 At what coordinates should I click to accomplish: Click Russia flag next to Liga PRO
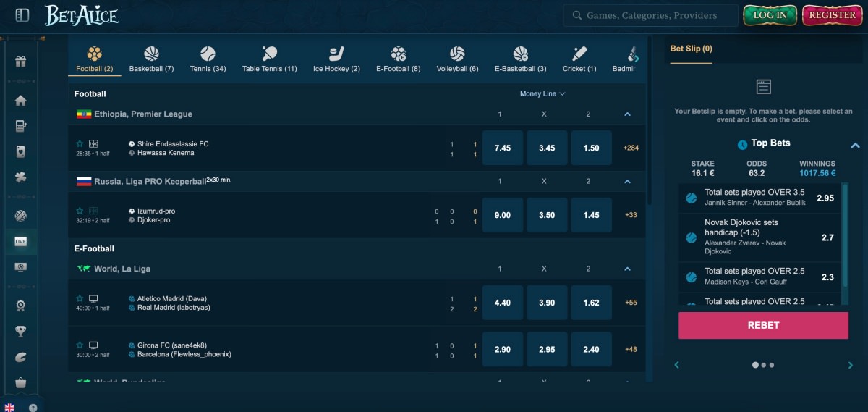83,182
